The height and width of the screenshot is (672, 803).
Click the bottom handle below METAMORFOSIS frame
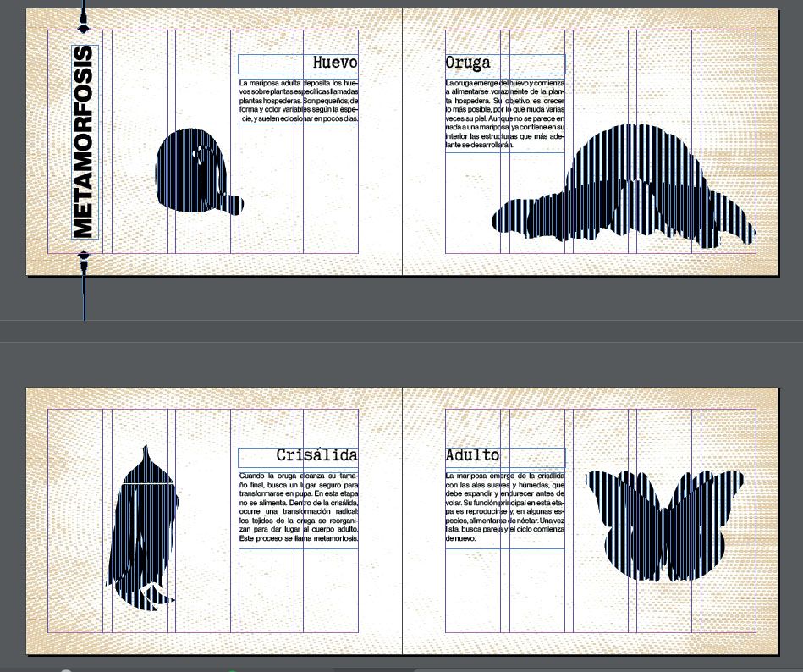coord(85,262)
